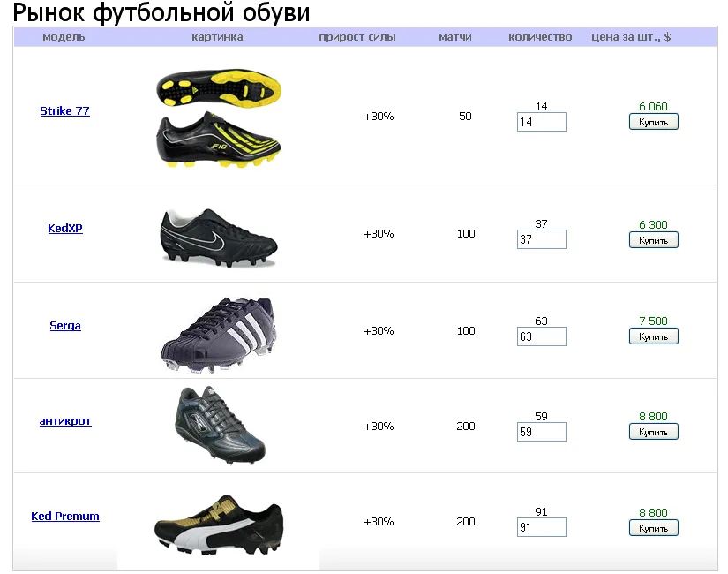Click +30% strength in Strike 77 row
Screen dimensions: 728x574
(379, 117)
